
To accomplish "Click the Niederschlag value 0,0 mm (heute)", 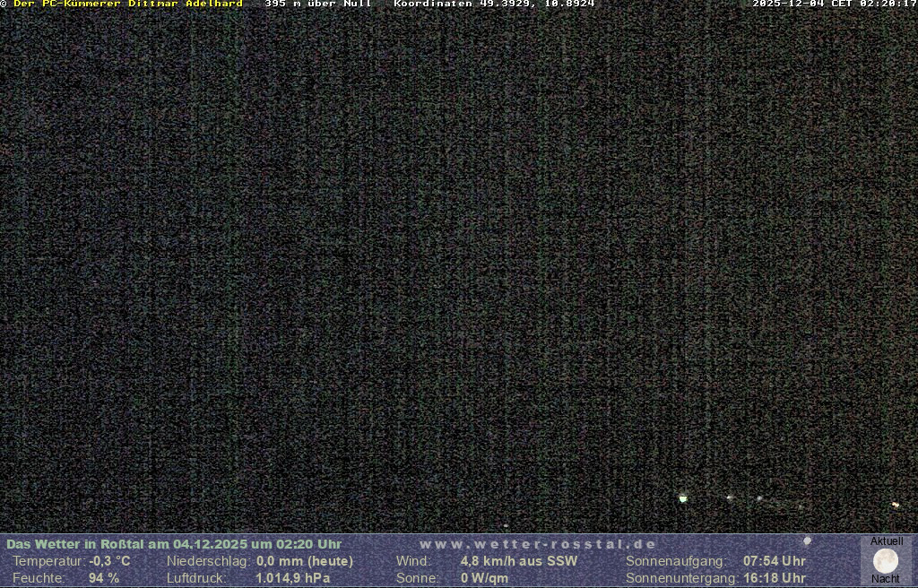I will 305,561.
